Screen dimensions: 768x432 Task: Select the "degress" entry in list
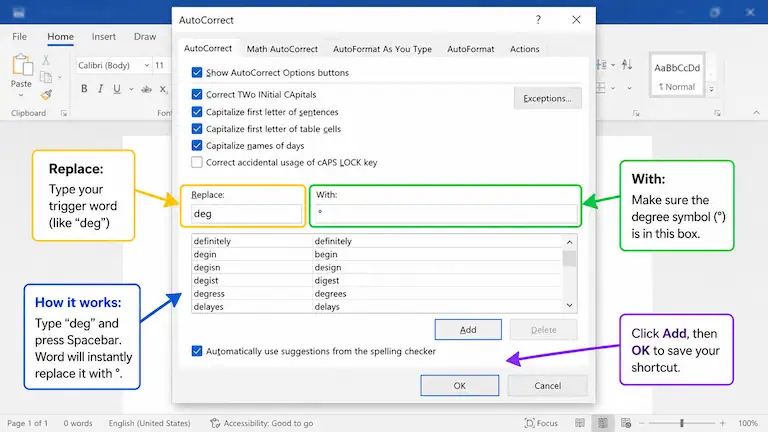[377, 293]
